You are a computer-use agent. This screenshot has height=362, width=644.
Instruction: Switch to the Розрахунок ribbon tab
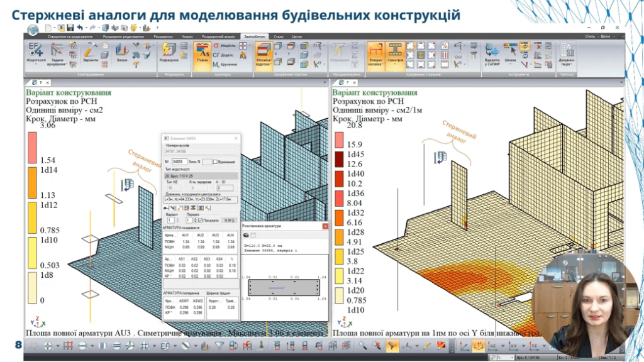(x=163, y=36)
